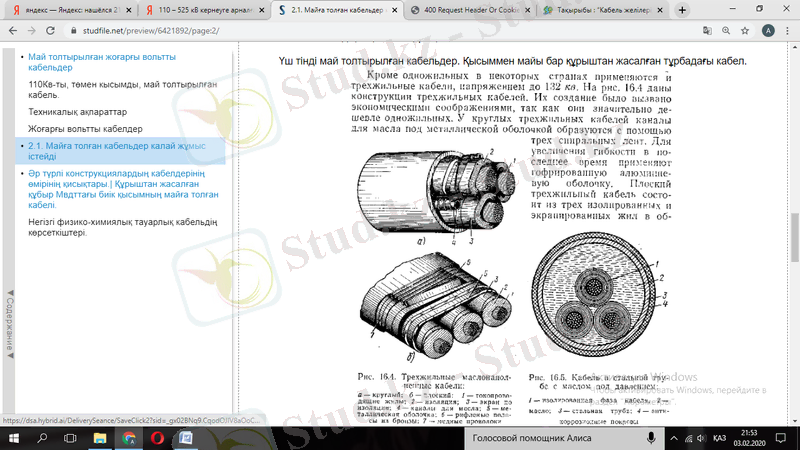This screenshot has width=800, height=450.
Task: Click the browser back arrow
Action: coord(12,31)
